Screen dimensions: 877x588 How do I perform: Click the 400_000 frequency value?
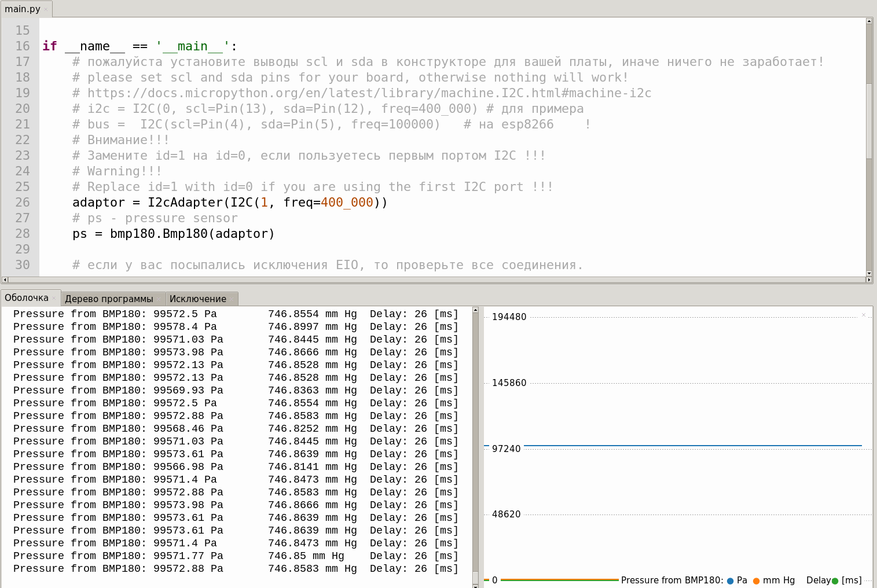(347, 203)
